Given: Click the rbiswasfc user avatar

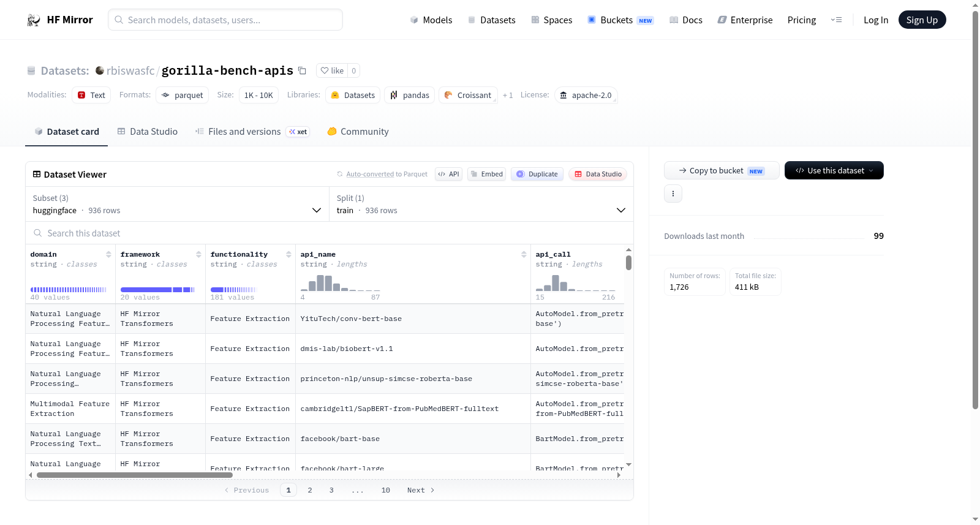Looking at the screenshot, I should 100,70.
